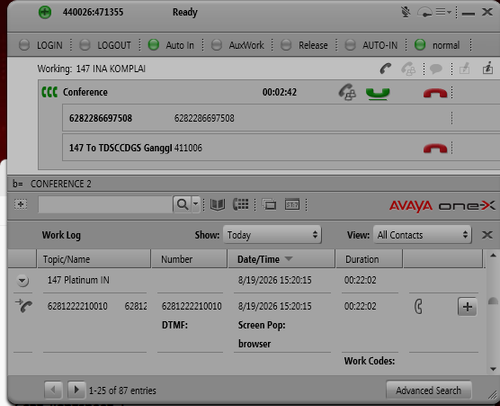The height and width of the screenshot is (406, 500).
Task: Go to previous page of log entries
Action: (x=53, y=389)
